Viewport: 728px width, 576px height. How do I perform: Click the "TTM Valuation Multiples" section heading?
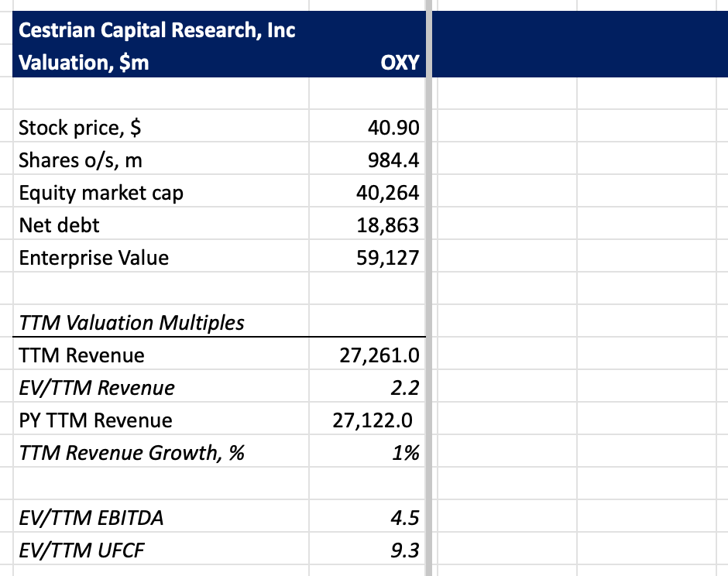pyautogui.click(x=132, y=323)
